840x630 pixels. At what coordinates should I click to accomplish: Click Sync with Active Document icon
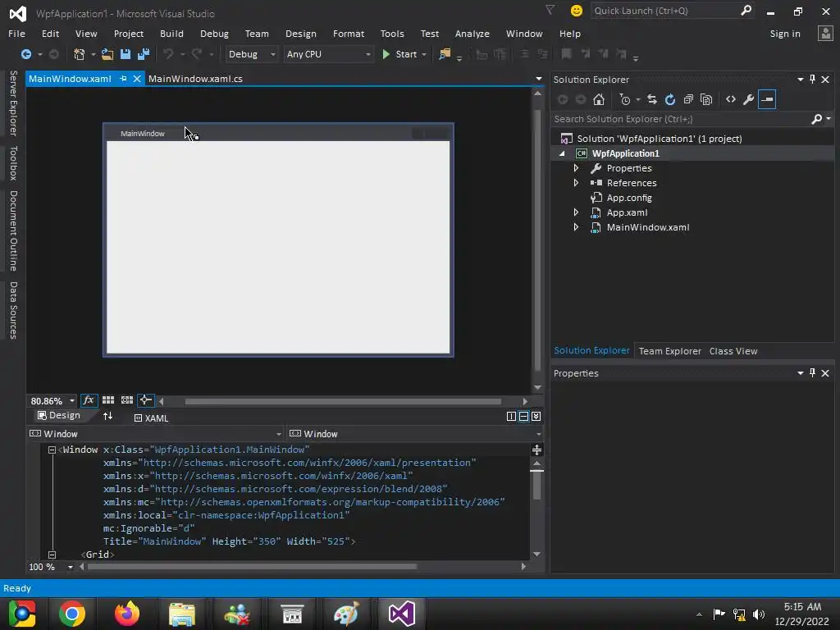pyautogui.click(x=652, y=99)
